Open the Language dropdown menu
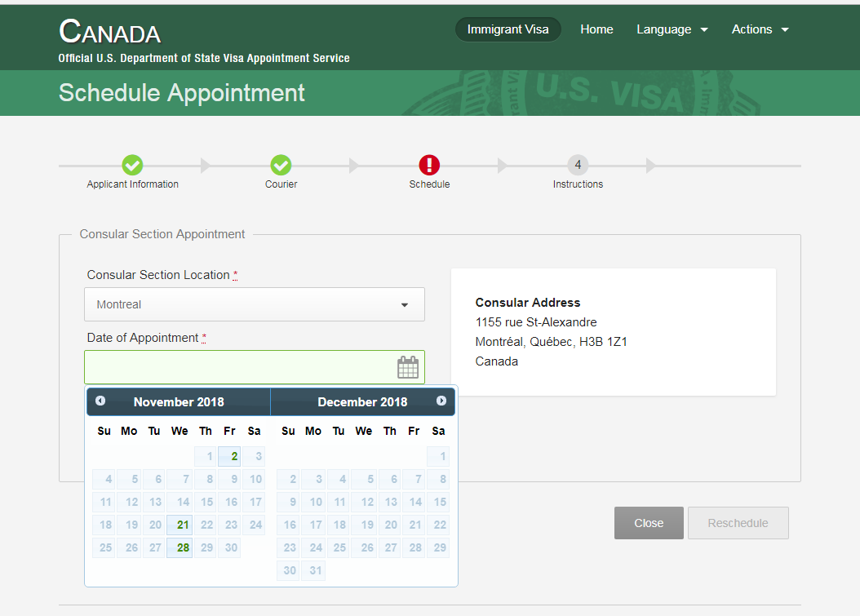Image resolution: width=860 pixels, height=616 pixels. [672, 29]
